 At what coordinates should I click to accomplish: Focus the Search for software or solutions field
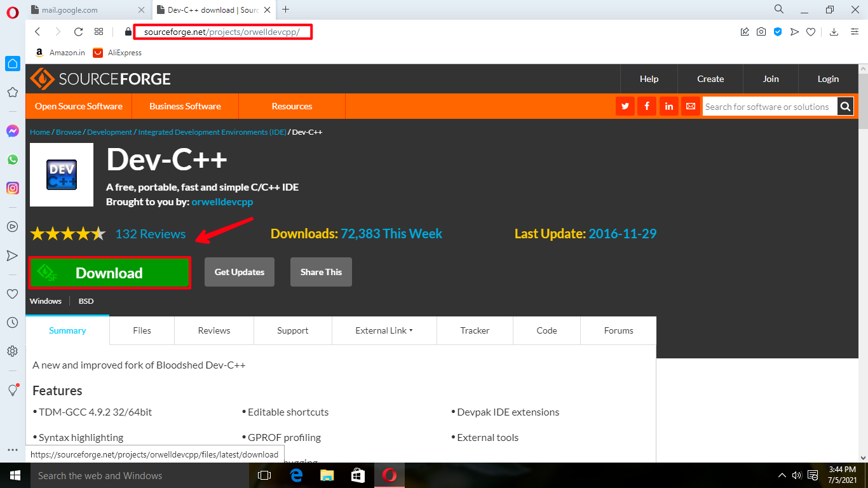pos(769,107)
